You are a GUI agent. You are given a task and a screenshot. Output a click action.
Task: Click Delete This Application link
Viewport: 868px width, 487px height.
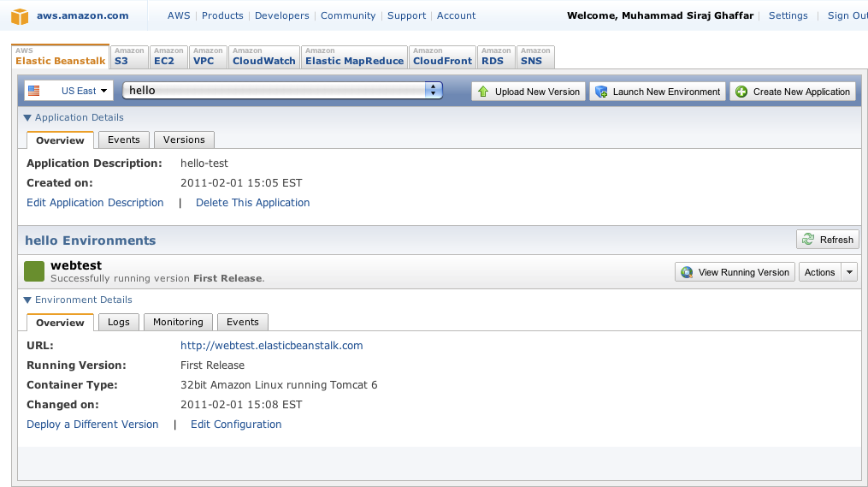coord(252,203)
